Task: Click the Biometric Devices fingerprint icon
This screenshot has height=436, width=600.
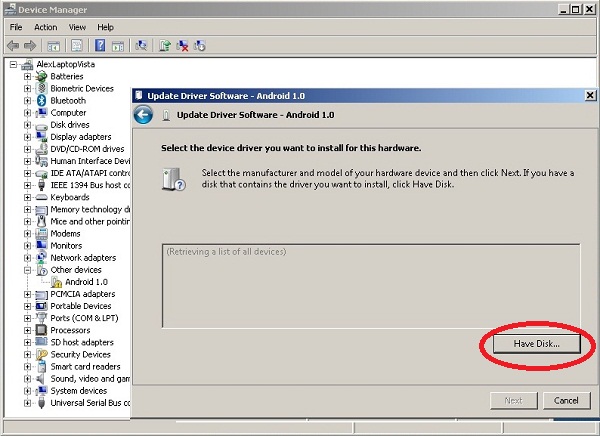Action: pos(41,88)
